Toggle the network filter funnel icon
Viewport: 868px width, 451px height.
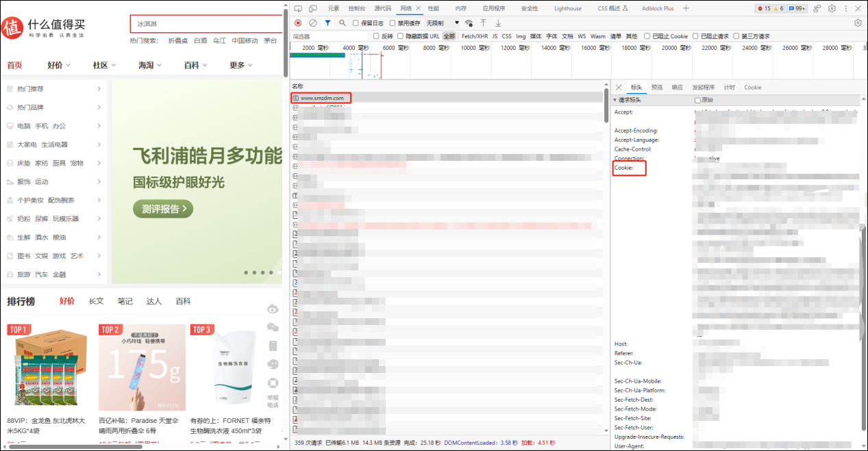(327, 23)
